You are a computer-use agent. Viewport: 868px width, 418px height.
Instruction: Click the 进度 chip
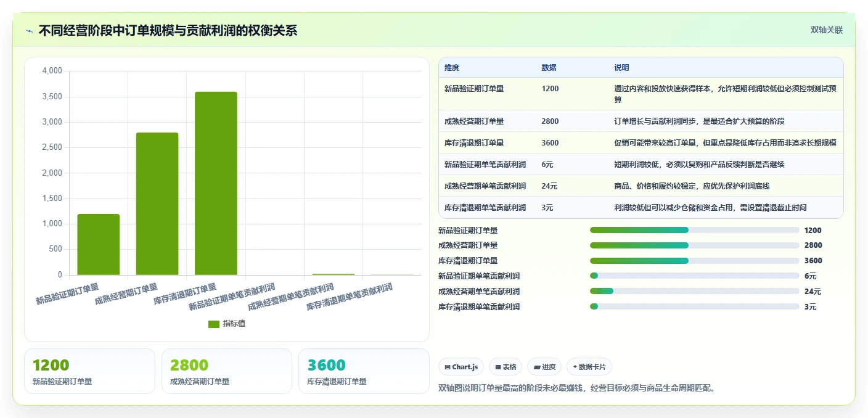coord(544,367)
